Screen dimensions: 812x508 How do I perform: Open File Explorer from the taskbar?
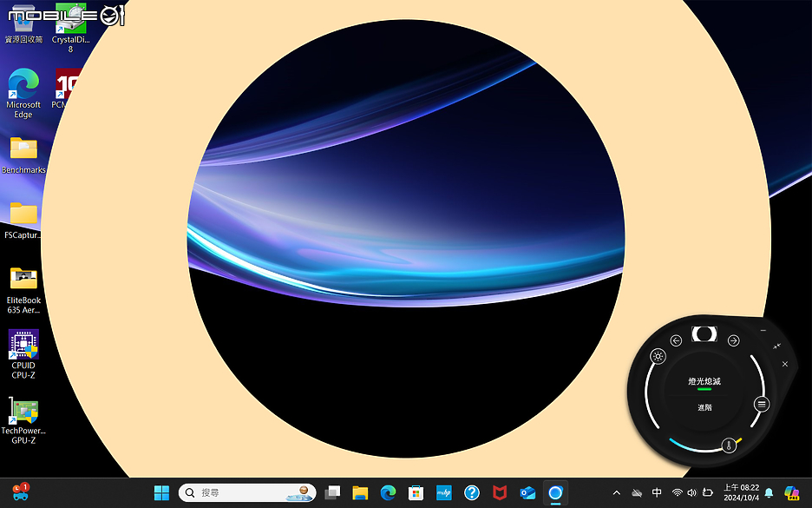click(360, 492)
